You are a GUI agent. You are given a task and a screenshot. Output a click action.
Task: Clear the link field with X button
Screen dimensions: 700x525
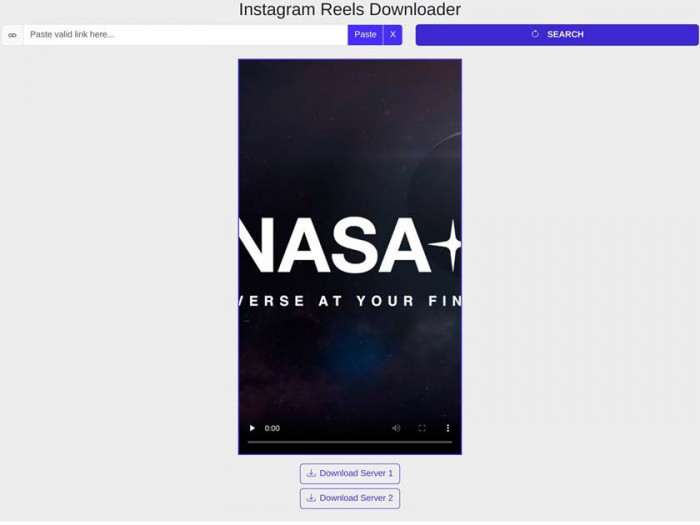tap(393, 35)
